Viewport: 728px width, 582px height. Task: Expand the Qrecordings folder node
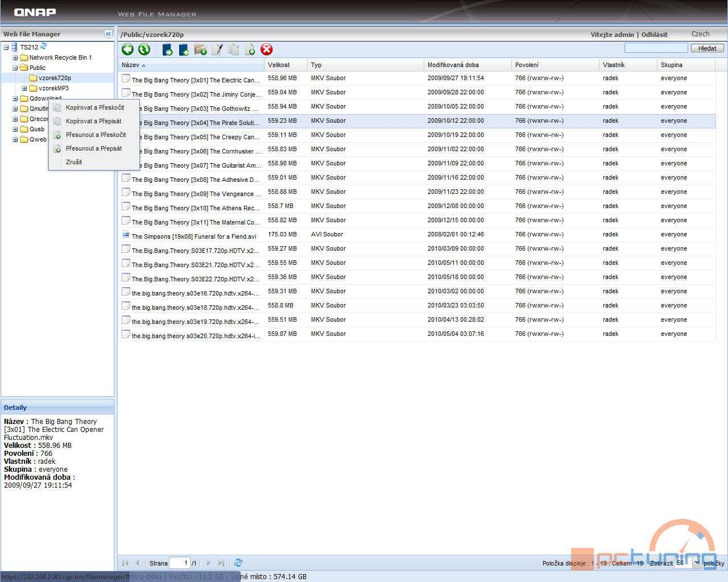pos(15,119)
